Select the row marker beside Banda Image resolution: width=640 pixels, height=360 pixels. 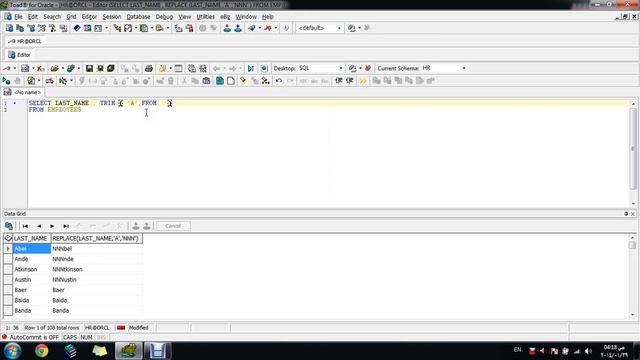[x=8, y=311]
